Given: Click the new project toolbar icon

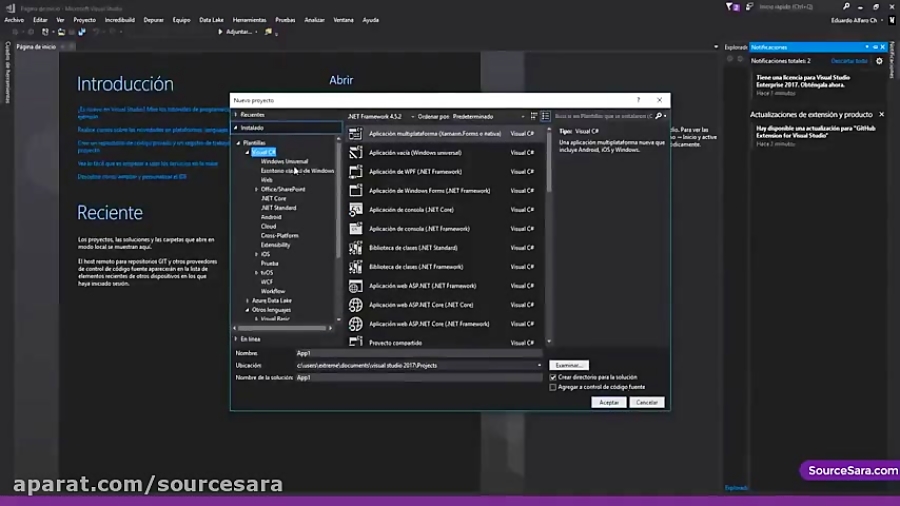Looking at the screenshot, I should tap(45, 32).
